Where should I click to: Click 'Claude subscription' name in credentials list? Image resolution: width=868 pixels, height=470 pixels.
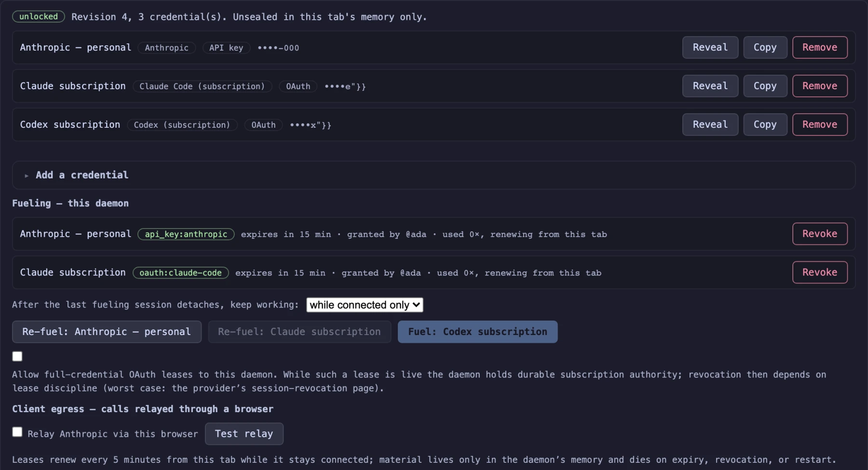(73, 86)
